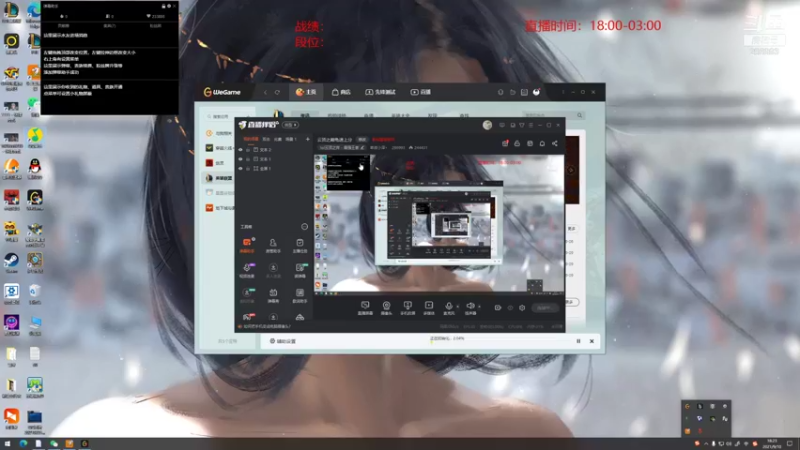The image size is (800, 450).
Task: Lock the danmaku assistant overlay
Action: [164, 6]
